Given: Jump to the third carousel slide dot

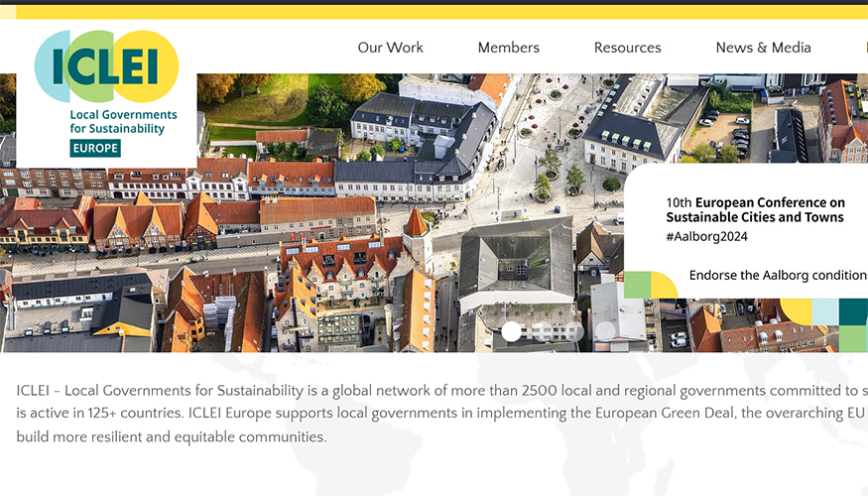Looking at the screenshot, I should click(574, 331).
